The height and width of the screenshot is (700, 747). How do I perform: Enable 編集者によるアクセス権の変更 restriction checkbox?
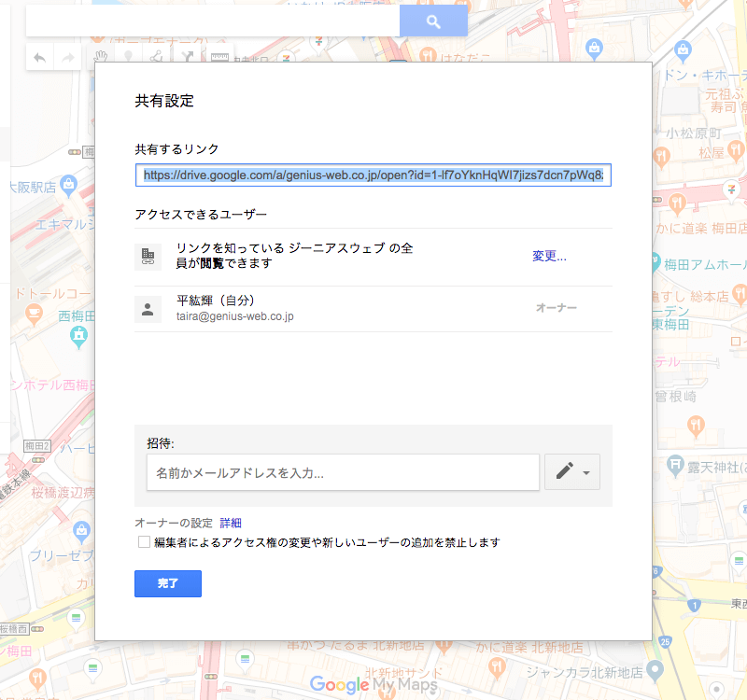point(144,542)
